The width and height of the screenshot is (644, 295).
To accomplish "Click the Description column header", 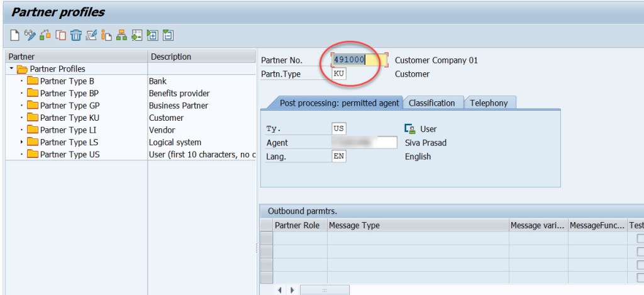I will click(x=202, y=57).
